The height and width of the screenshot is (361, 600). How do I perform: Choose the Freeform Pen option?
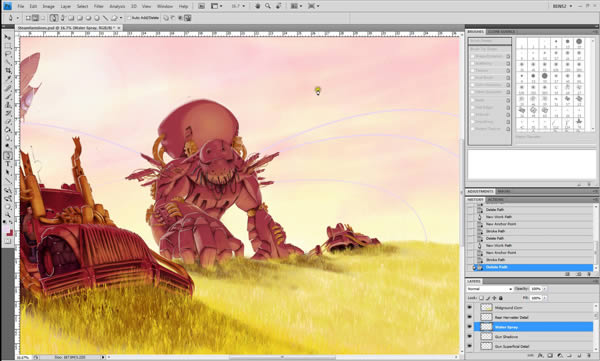[x=62, y=18]
